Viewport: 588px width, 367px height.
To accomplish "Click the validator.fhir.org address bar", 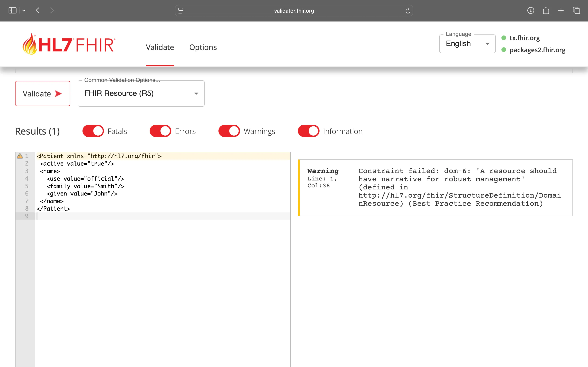I will [x=294, y=10].
